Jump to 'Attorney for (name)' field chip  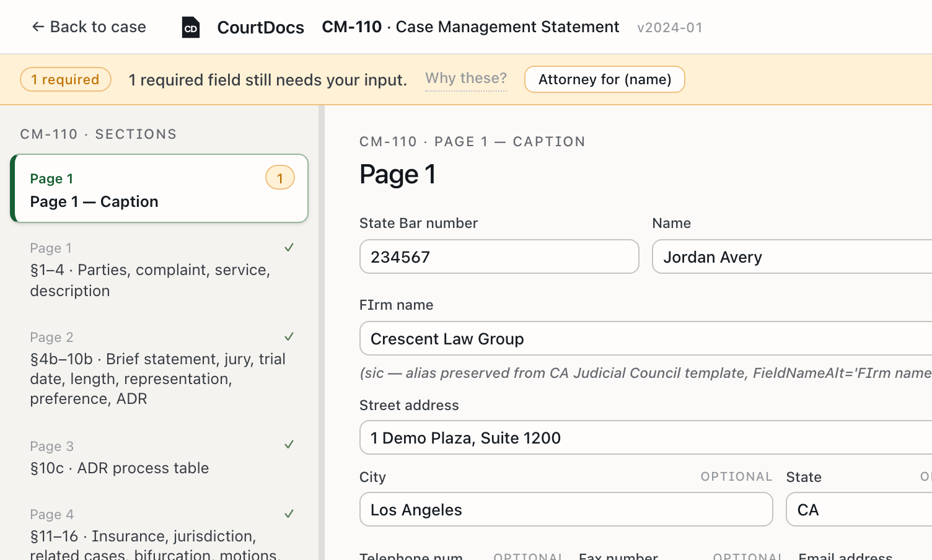pyautogui.click(x=605, y=79)
